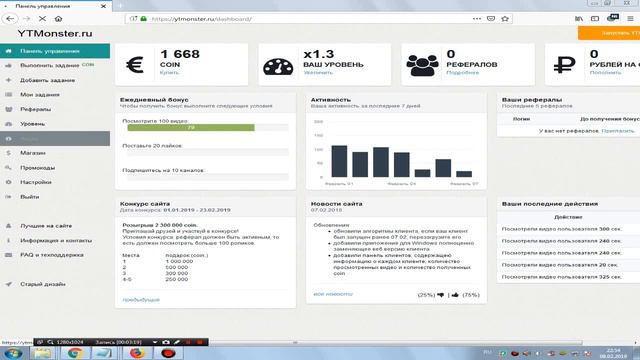Open Промокоды sidebar item
Image resolution: width=640 pixels, height=360 pixels.
(55, 167)
